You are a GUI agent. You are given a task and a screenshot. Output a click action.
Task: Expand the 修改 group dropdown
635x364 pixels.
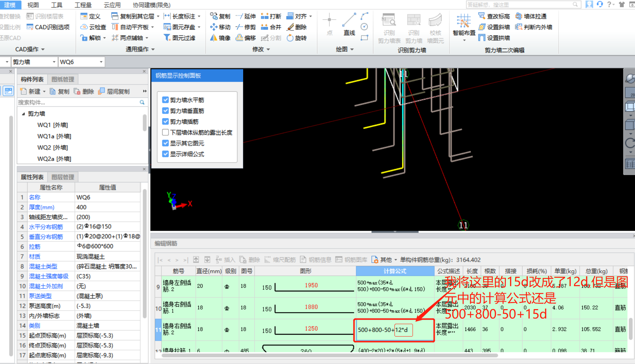point(268,49)
